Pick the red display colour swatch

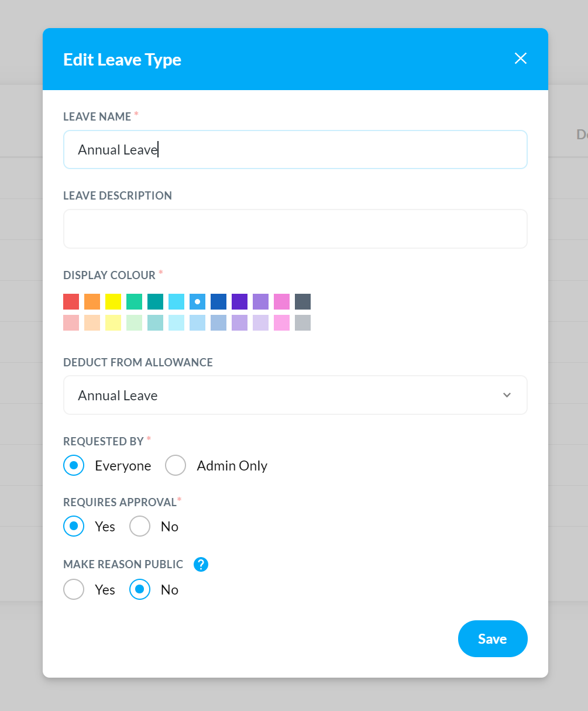(71, 302)
